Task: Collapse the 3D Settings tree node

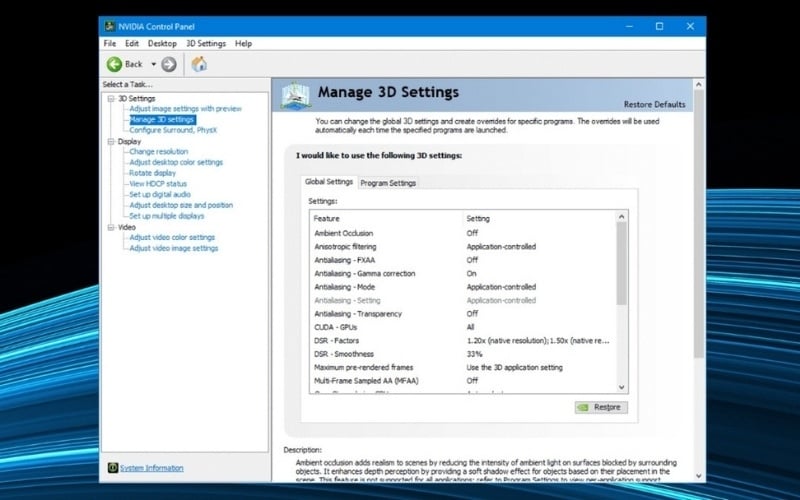Action: pos(111,98)
